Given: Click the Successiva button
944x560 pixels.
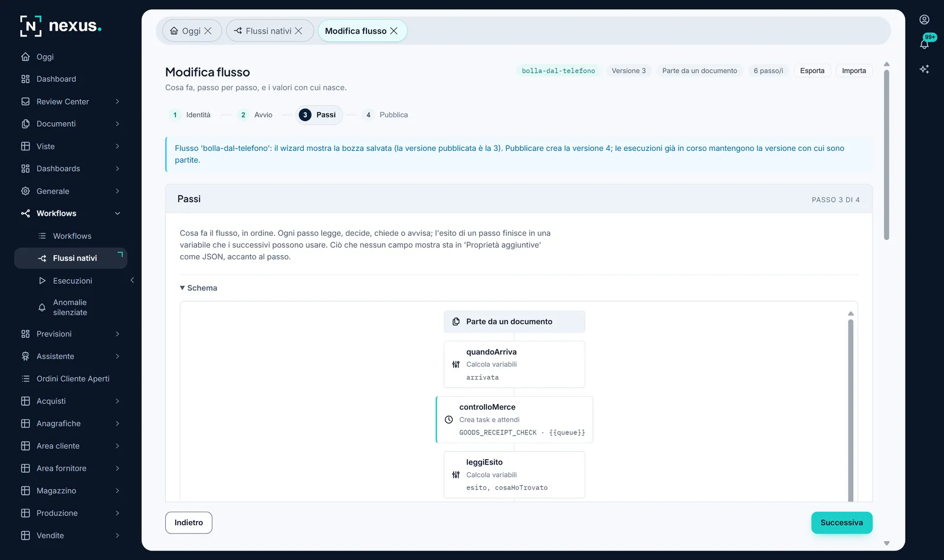Looking at the screenshot, I should pyautogui.click(x=842, y=523).
